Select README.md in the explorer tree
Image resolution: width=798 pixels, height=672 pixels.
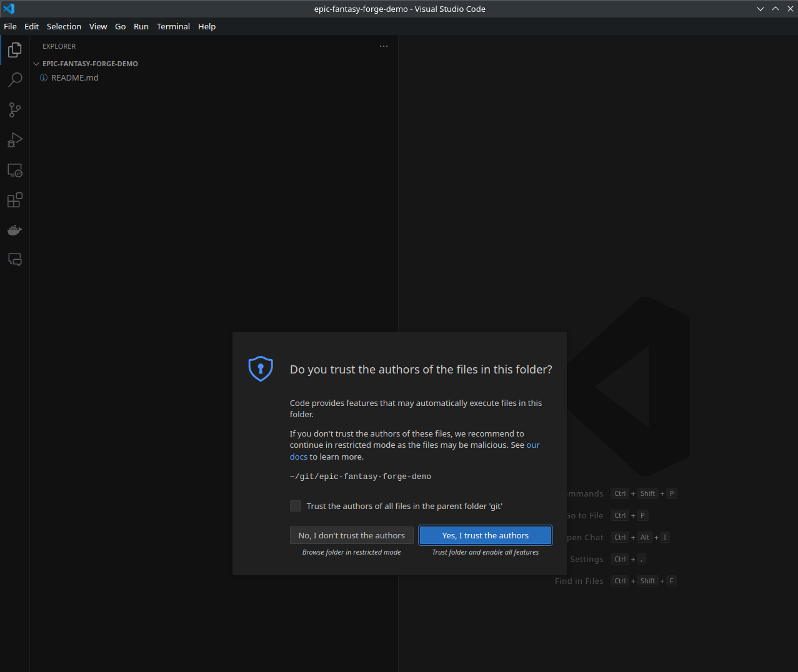pos(214,77)
